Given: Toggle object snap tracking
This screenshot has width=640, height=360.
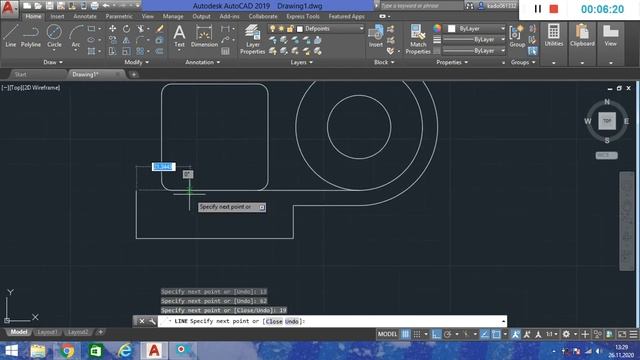Looking at the screenshot, I should (x=484, y=334).
